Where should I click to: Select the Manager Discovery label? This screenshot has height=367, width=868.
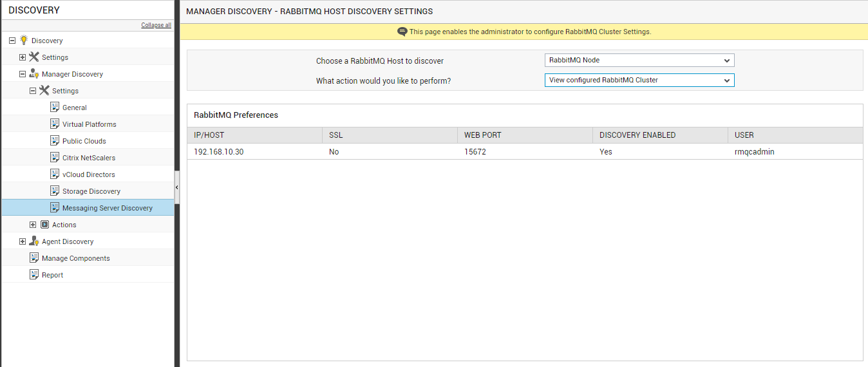pyautogui.click(x=72, y=74)
